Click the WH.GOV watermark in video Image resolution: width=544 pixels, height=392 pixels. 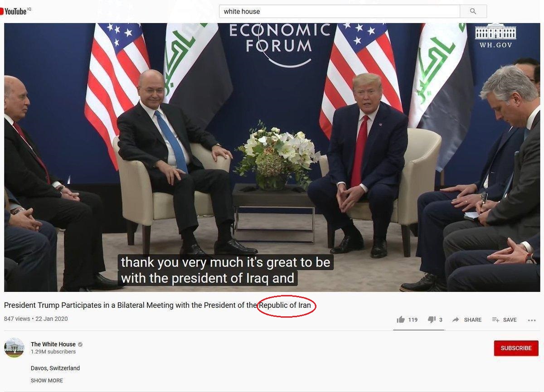[495, 35]
